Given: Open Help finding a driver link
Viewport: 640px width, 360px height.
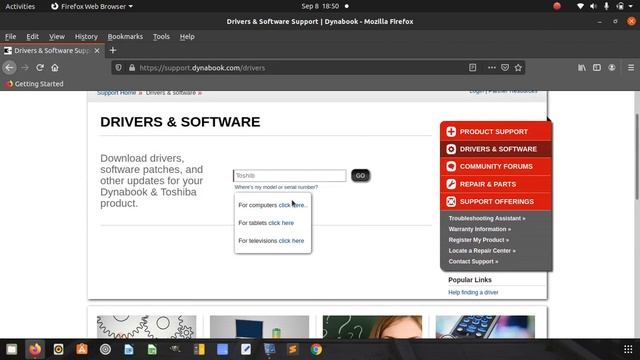Looking at the screenshot, I should pos(473,292).
